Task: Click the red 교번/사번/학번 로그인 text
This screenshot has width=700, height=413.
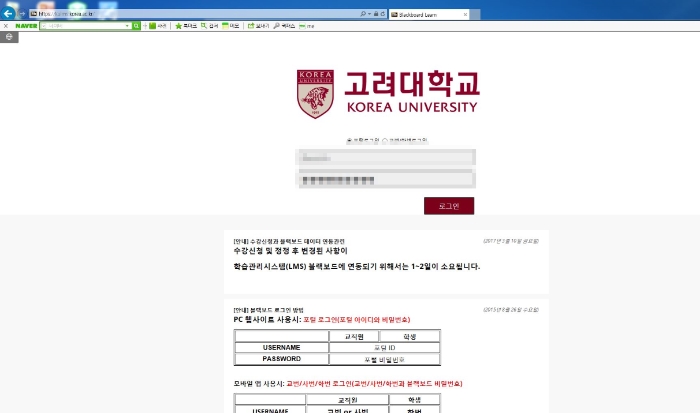Action: tap(374, 384)
